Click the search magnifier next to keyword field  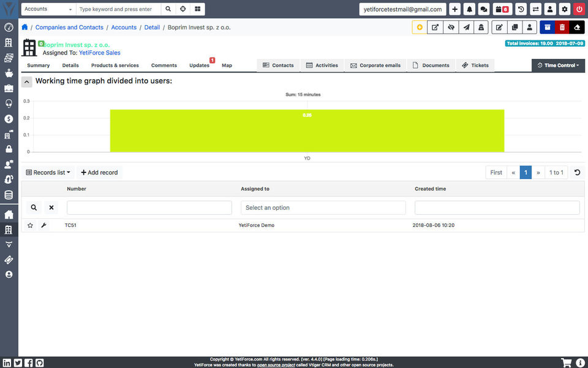pos(168,9)
